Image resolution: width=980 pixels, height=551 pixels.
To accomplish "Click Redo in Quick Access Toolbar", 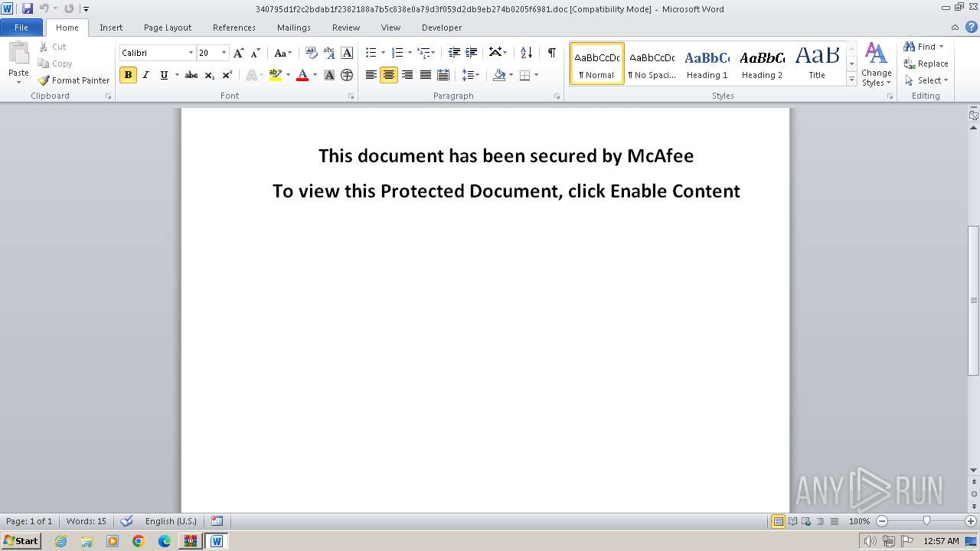I will [x=69, y=8].
